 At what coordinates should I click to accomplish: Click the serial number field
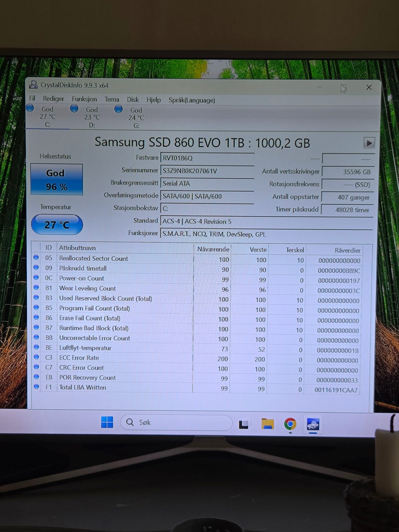(207, 171)
